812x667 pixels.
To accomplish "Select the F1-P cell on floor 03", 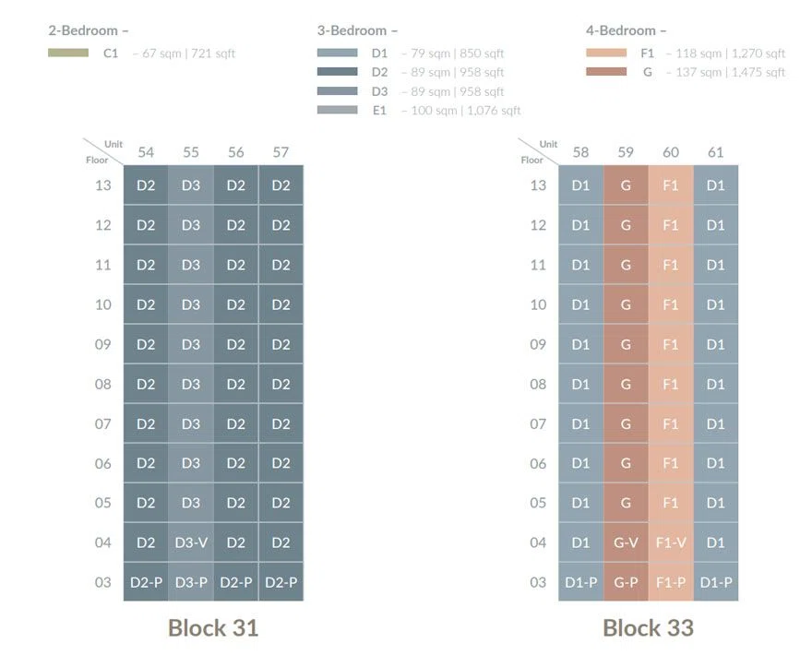I will pyautogui.click(x=671, y=582).
